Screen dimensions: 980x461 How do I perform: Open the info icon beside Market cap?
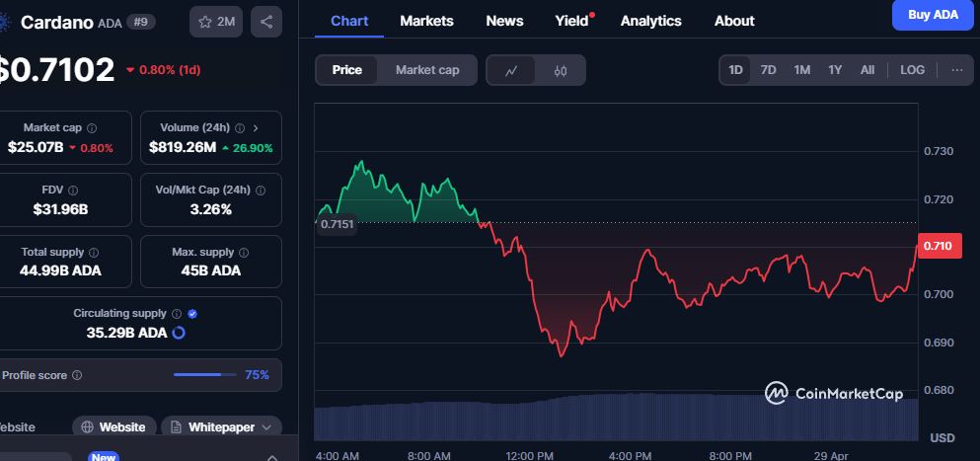tap(92, 128)
